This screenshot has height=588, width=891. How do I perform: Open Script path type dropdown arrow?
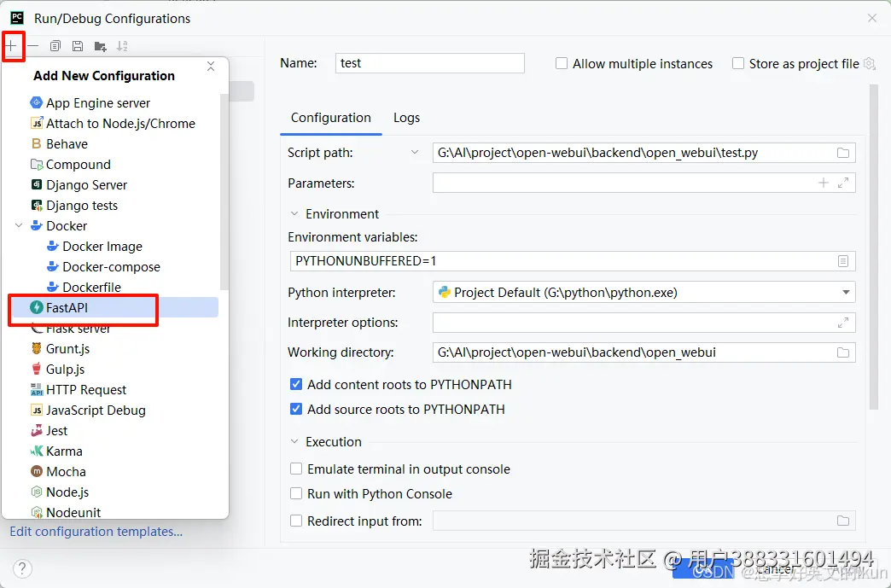[415, 152]
